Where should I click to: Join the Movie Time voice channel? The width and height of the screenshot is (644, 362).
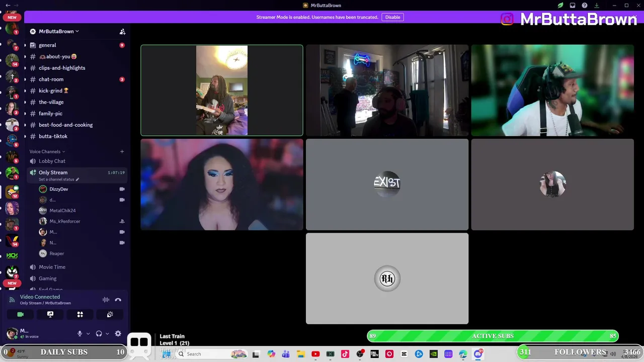(x=75, y=267)
